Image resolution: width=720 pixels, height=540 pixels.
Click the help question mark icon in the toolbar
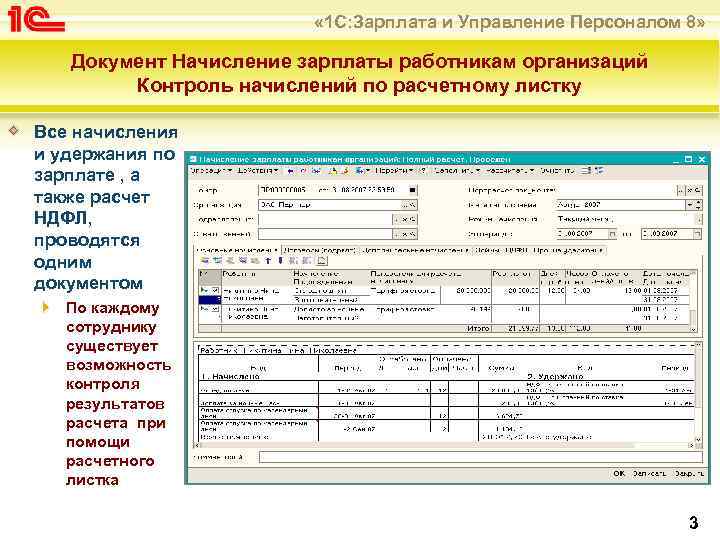point(423,171)
